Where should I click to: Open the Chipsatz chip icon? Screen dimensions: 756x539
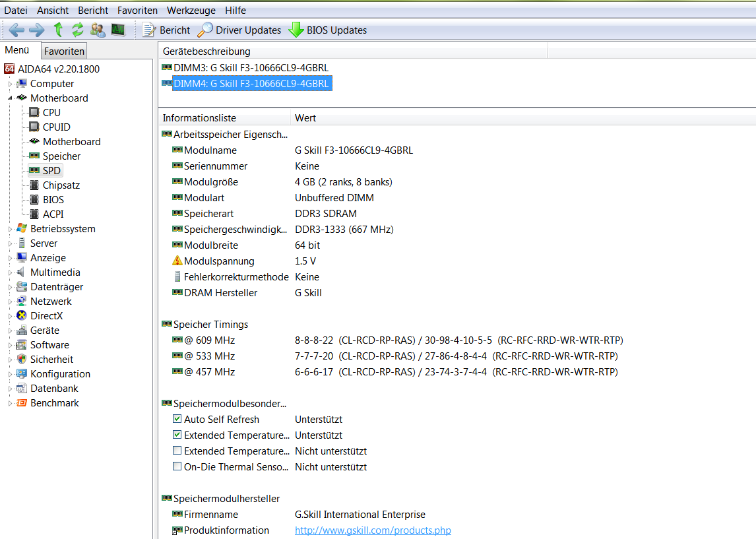click(x=34, y=185)
